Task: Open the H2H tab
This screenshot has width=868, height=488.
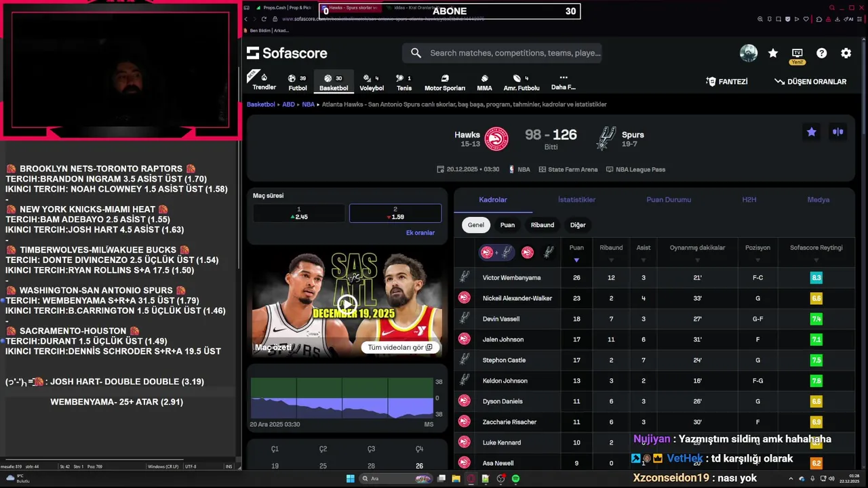Action: (749, 199)
